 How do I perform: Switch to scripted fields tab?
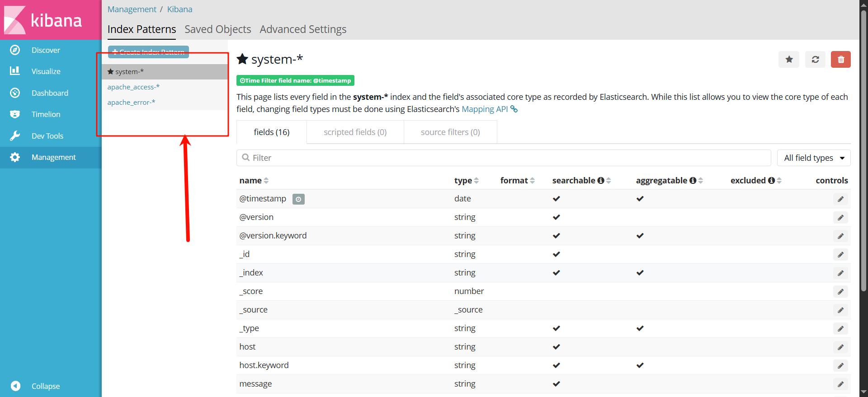tap(355, 132)
